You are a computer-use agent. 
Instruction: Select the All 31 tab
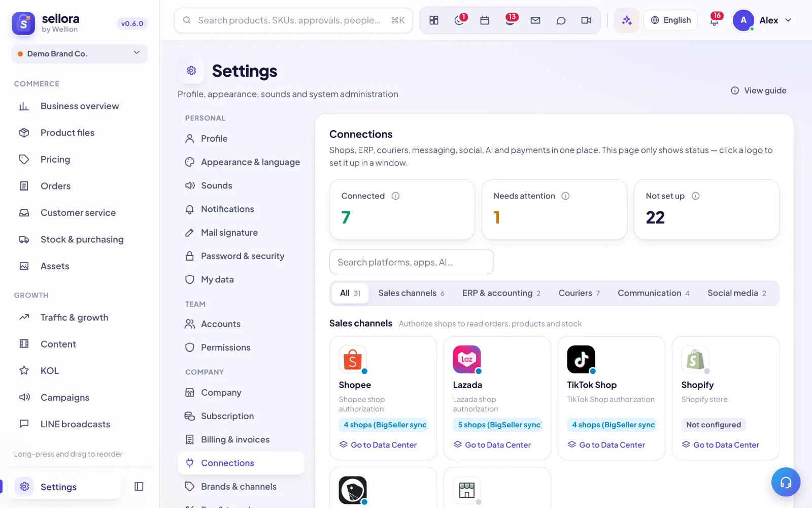[x=350, y=293]
